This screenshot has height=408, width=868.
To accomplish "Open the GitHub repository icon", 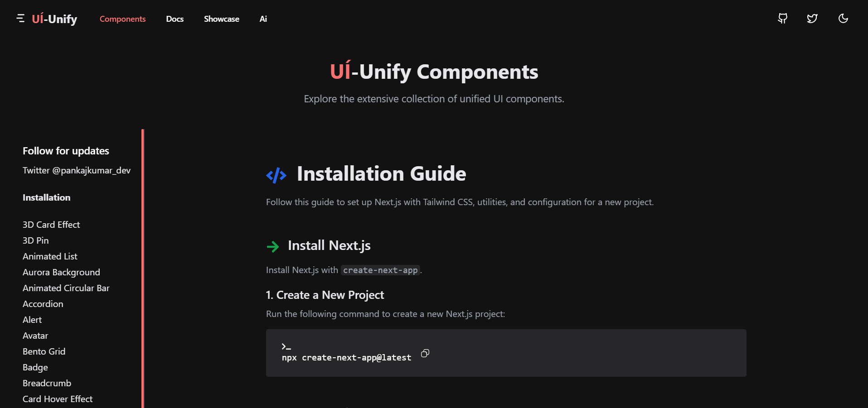I will tap(782, 19).
